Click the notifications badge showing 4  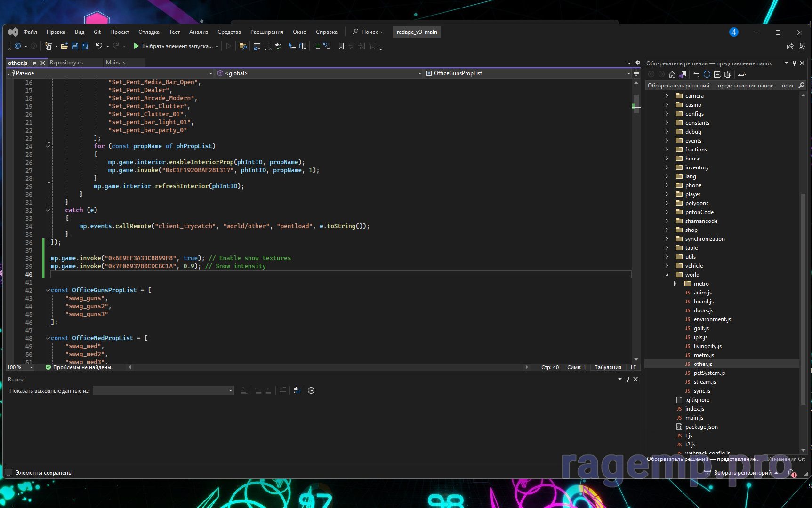click(734, 32)
